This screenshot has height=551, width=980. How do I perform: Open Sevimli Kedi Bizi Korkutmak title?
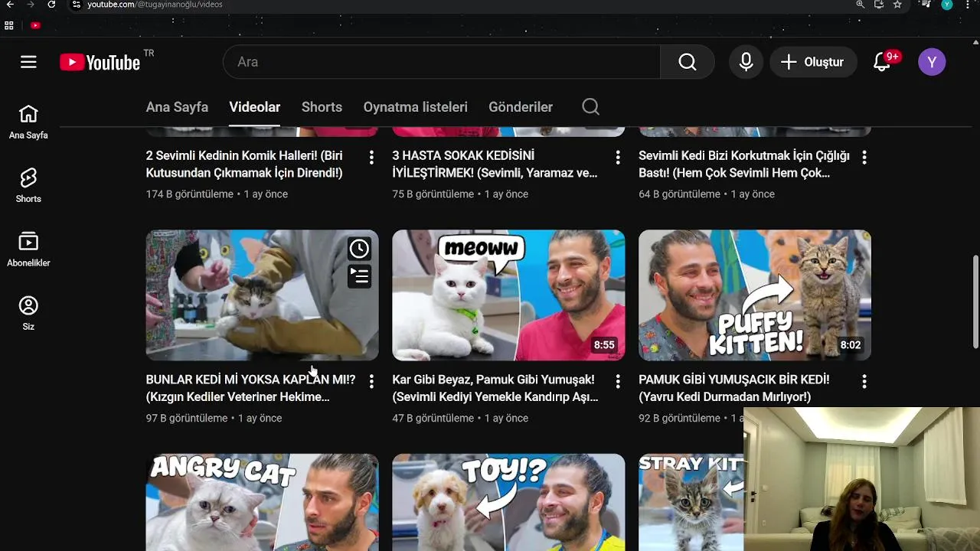click(744, 165)
